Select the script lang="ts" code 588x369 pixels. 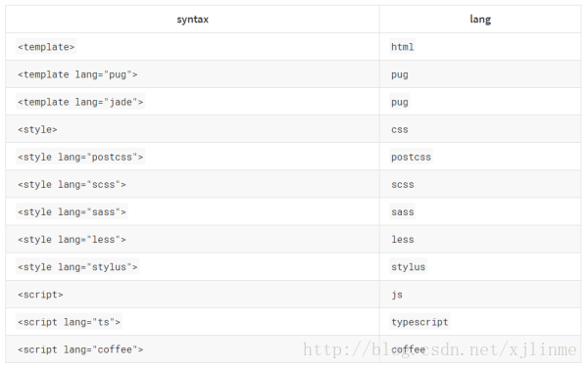(x=69, y=322)
